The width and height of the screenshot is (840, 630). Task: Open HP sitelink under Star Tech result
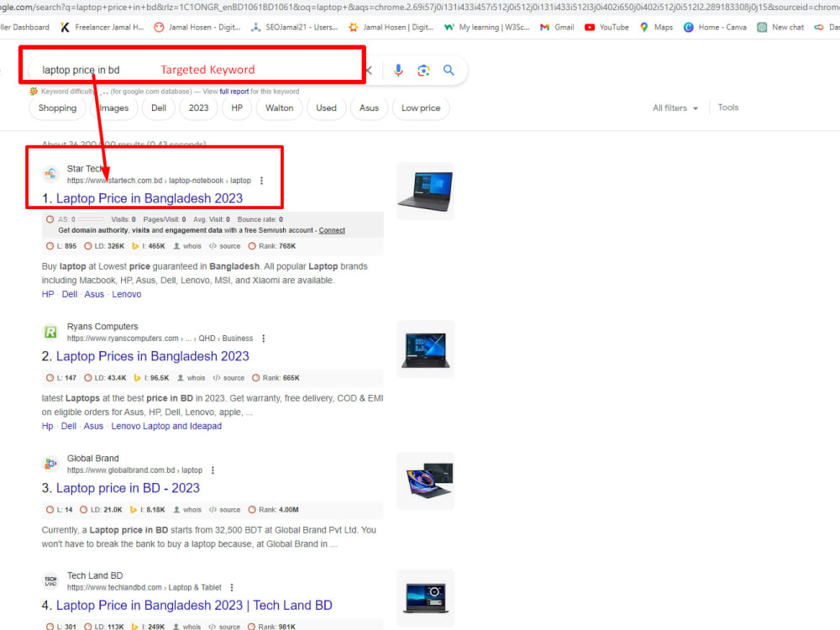click(48, 295)
